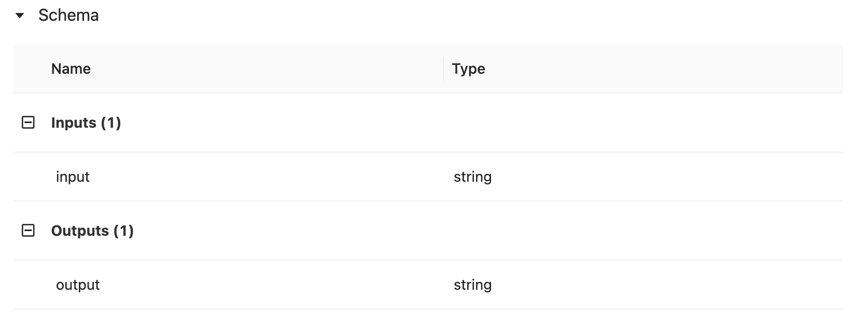Collapse the Outputs (1) group minus icon

click(x=28, y=231)
